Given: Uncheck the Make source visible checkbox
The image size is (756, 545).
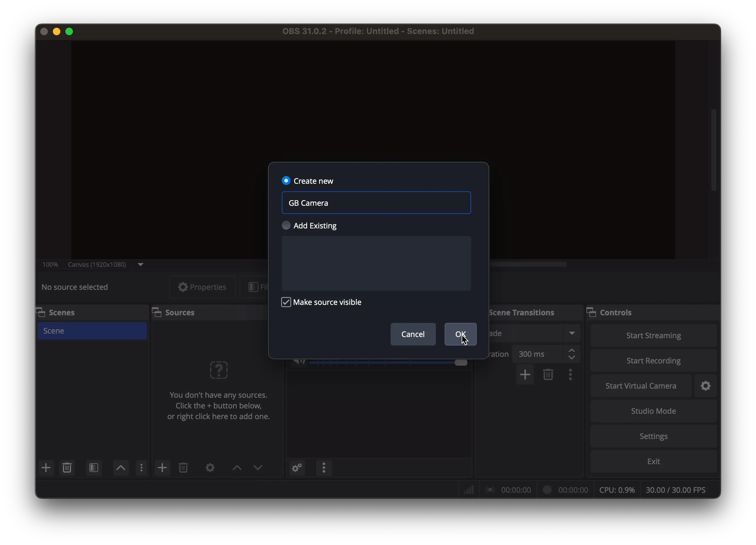Looking at the screenshot, I should point(286,302).
